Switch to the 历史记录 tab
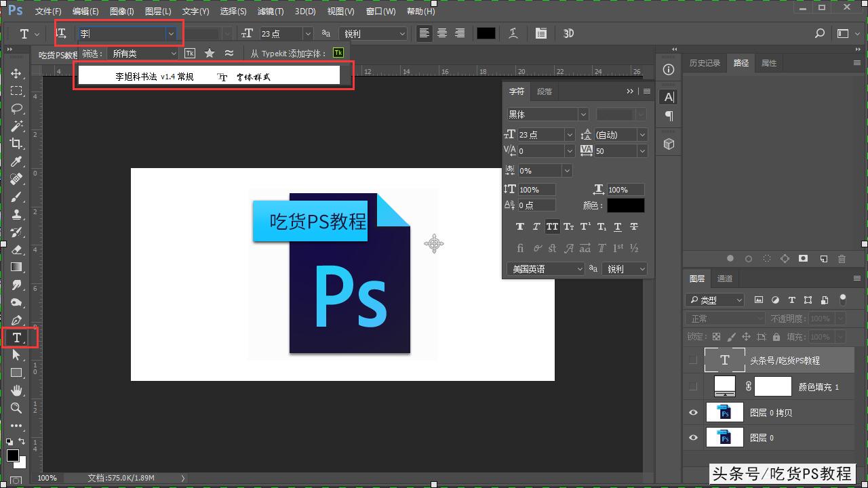Image resolution: width=868 pixels, height=488 pixels. 705,63
